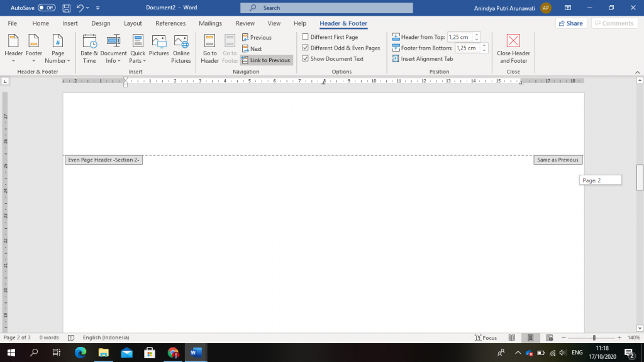Screen dimensions: 644x362
Task: Click Go to Footer
Action: (x=230, y=49)
